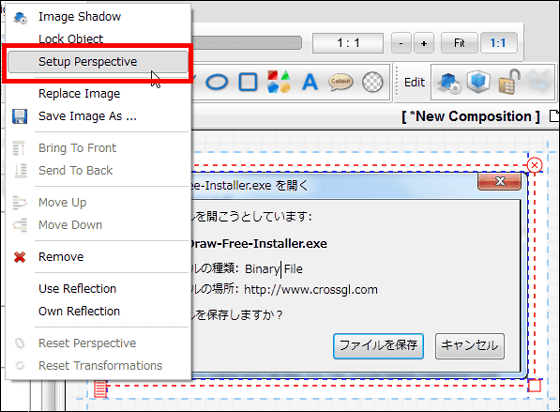Viewport: 560px width, 412px height.
Task: Click the Edit toolbar label
Action: coord(414,82)
